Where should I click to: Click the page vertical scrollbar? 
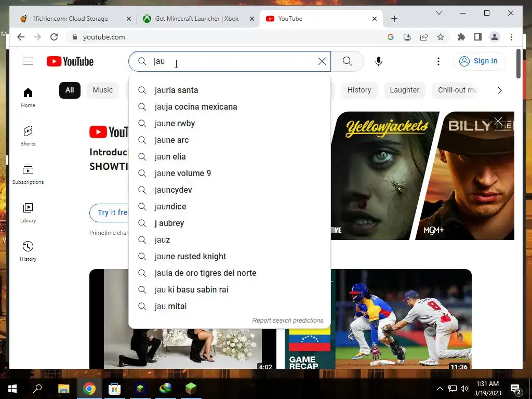(x=518, y=64)
